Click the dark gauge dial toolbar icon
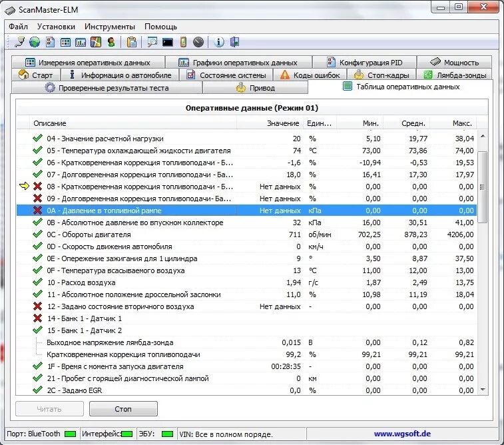Screen dimensions: 504x445 [198, 42]
